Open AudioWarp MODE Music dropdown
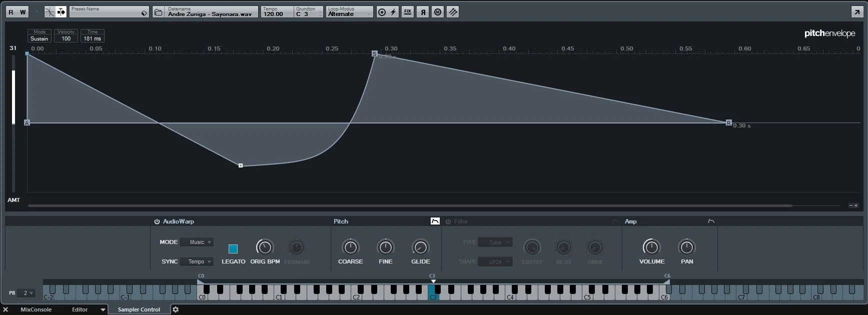Screen dimensions: 868x315 click(x=197, y=242)
